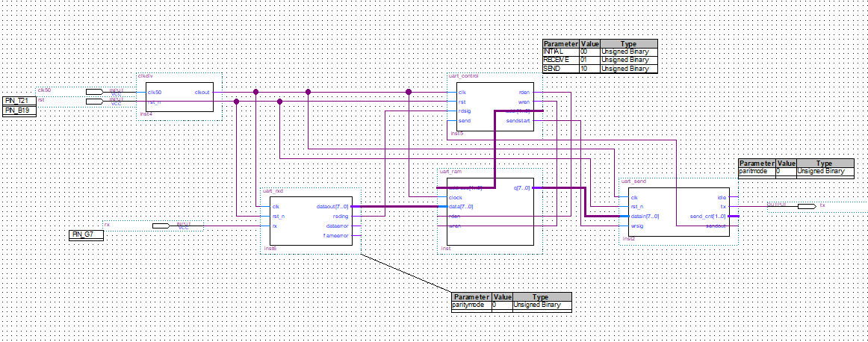Click the PIN_T21 pin assignment label
The height and width of the screenshot is (342, 868).
coord(19,101)
